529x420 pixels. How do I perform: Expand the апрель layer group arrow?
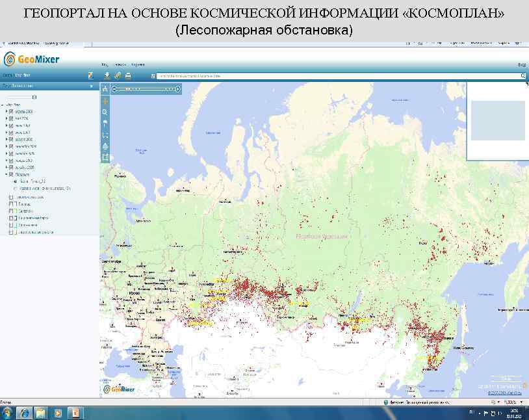(6, 111)
